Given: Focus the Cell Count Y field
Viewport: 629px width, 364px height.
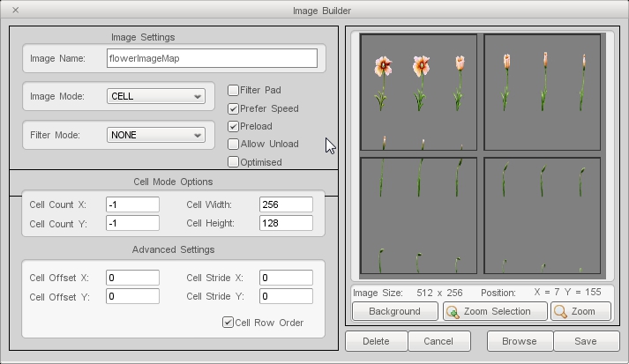Looking at the screenshot, I should click(132, 223).
